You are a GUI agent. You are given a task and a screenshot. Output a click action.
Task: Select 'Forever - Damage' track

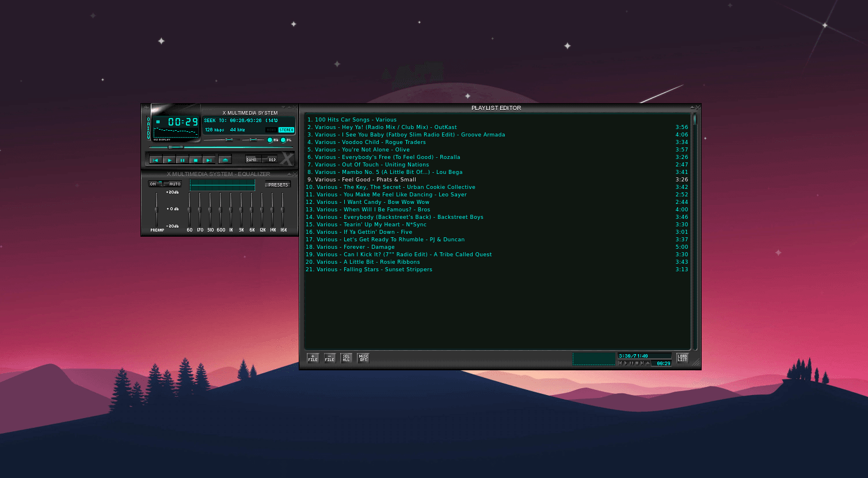pyautogui.click(x=497, y=247)
